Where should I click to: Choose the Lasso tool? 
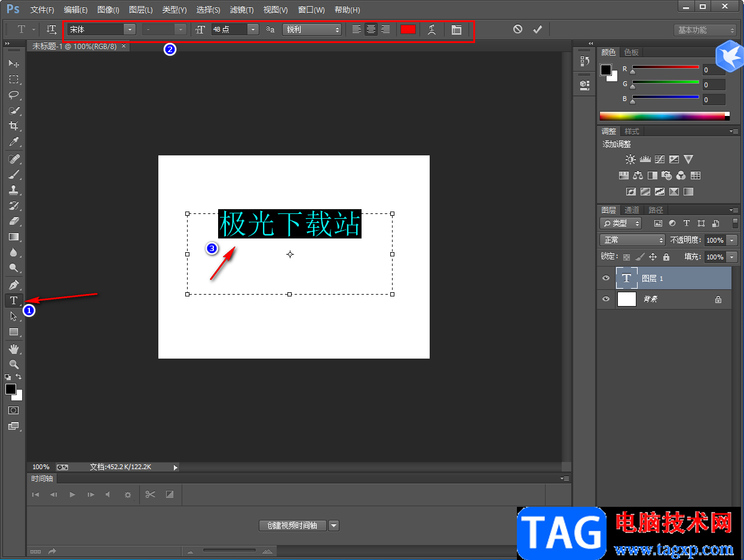pyautogui.click(x=13, y=95)
